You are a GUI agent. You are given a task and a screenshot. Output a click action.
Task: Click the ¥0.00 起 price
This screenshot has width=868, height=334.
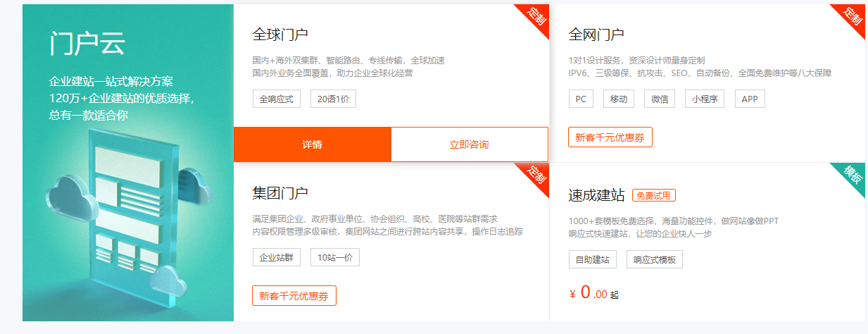pyautogui.click(x=593, y=293)
